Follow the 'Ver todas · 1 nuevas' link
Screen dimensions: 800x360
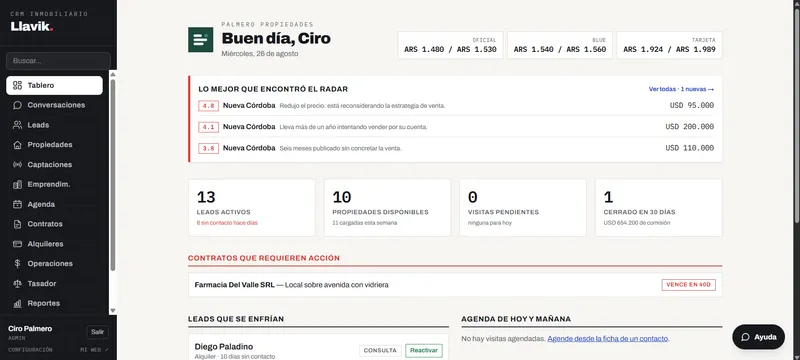coord(681,89)
